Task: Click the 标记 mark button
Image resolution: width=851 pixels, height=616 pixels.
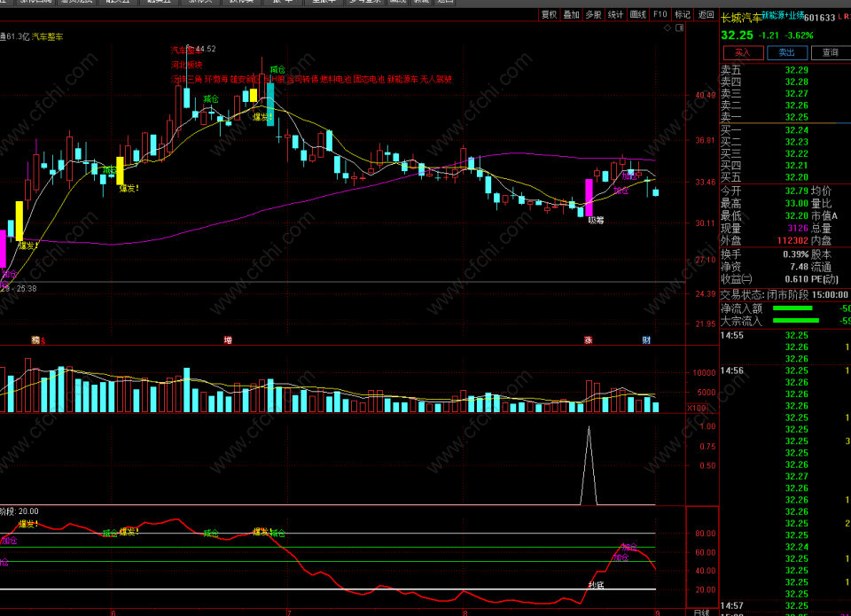Action: point(683,15)
